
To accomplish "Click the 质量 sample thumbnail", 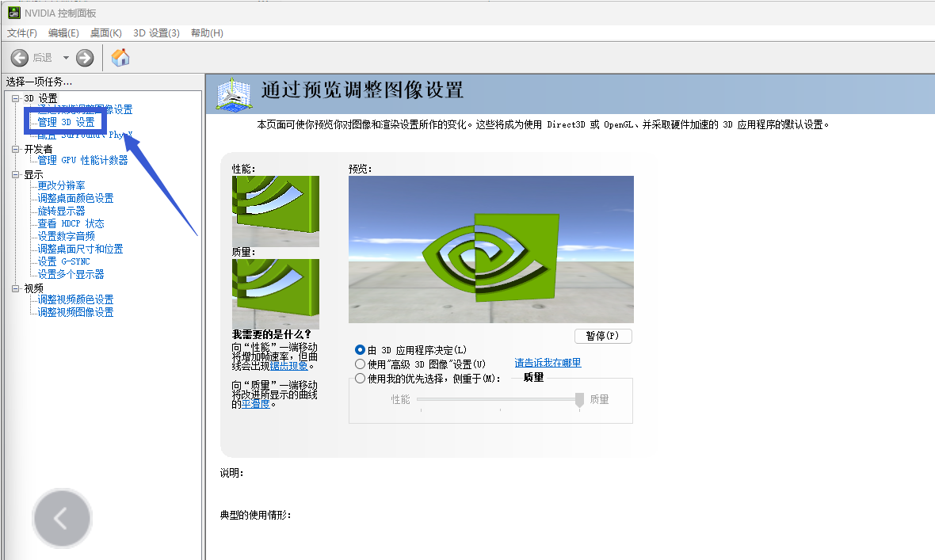I will click(x=276, y=294).
